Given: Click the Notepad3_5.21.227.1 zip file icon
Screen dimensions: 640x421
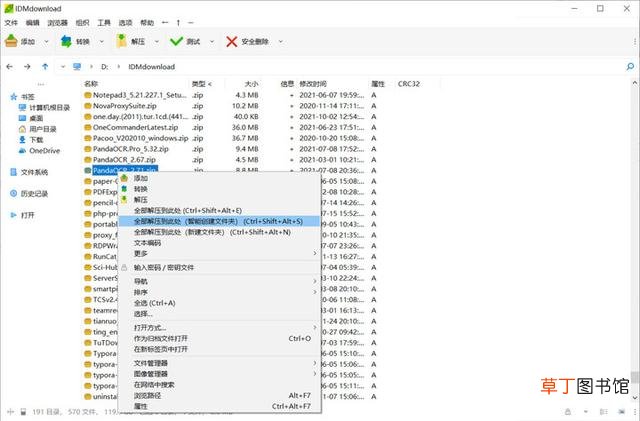Looking at the screenshot, I should 87,95.
